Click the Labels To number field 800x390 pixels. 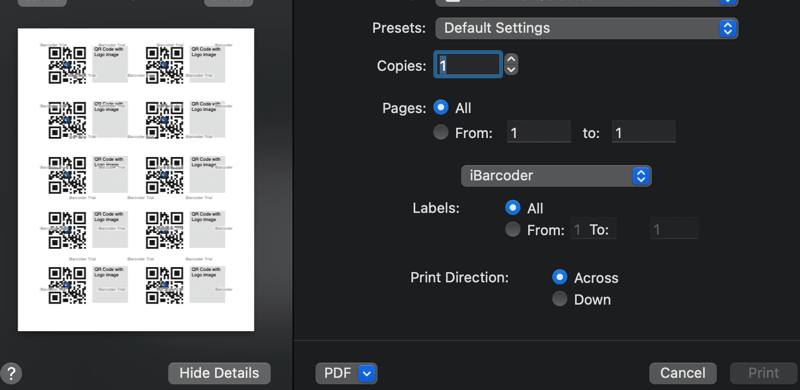tap(674, 229)
